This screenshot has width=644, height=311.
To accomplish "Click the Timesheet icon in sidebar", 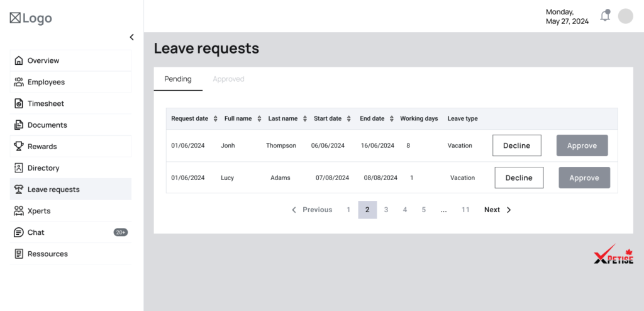I will tap(19, 104).
